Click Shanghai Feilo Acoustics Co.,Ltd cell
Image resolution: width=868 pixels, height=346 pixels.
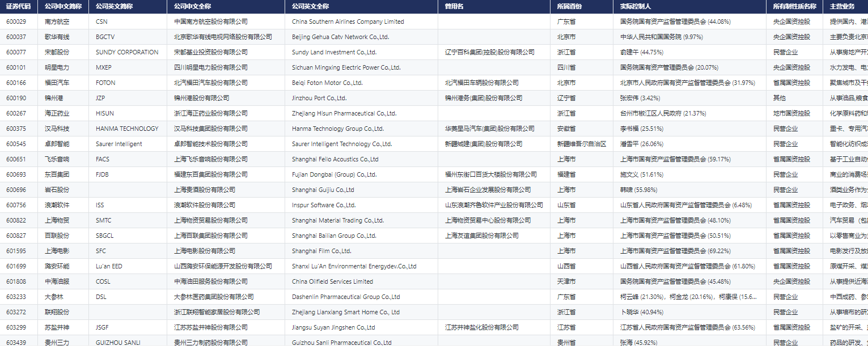pyautogui.click(x=362, y=159)
